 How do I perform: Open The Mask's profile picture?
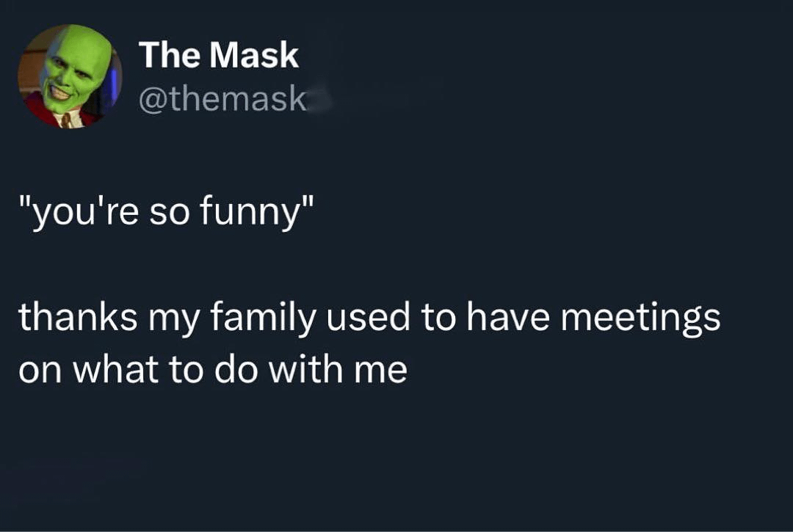[70, 76]
